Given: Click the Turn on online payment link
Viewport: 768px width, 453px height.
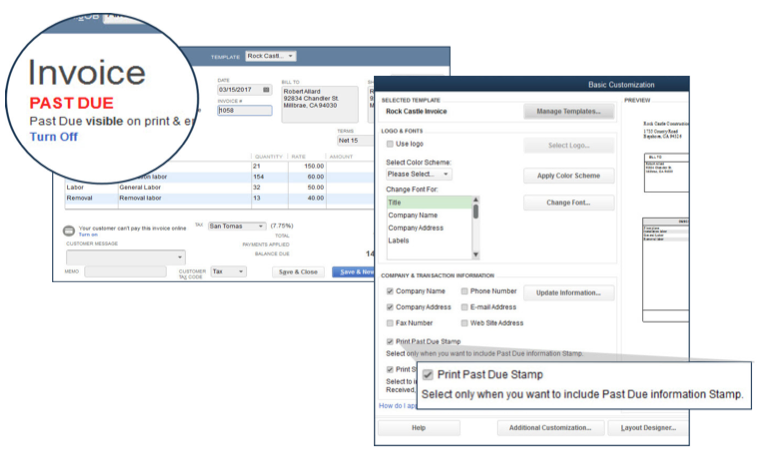Looking at the screenshot, I should pos(88,235).
